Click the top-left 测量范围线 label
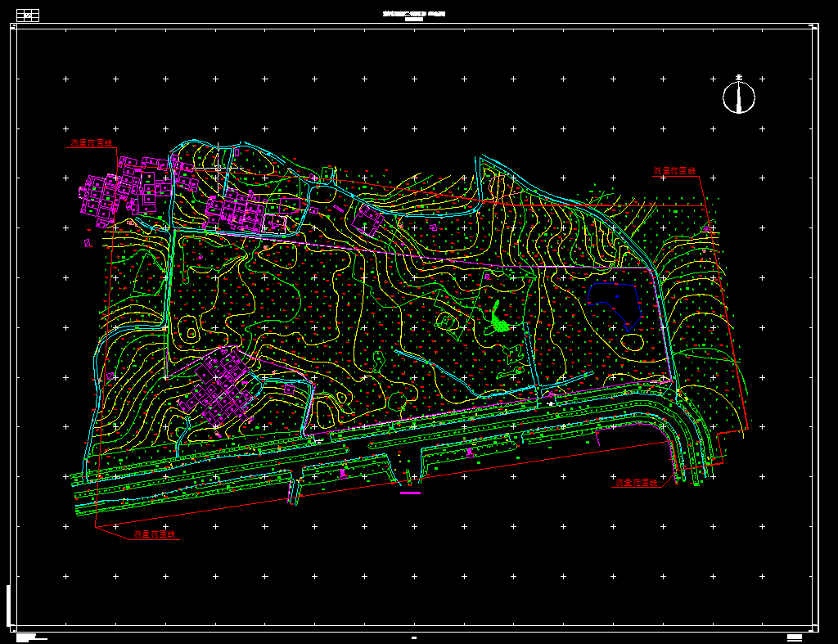Viewport: 838px width, 644px height. coord(91,143)
